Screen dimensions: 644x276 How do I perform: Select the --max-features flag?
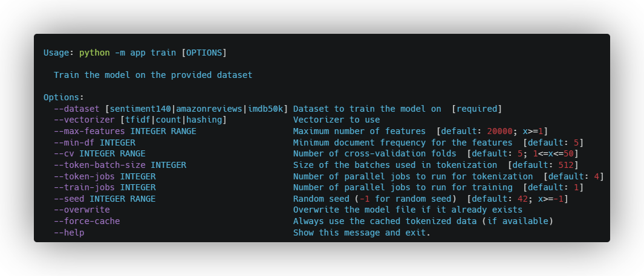click(89, 131)
